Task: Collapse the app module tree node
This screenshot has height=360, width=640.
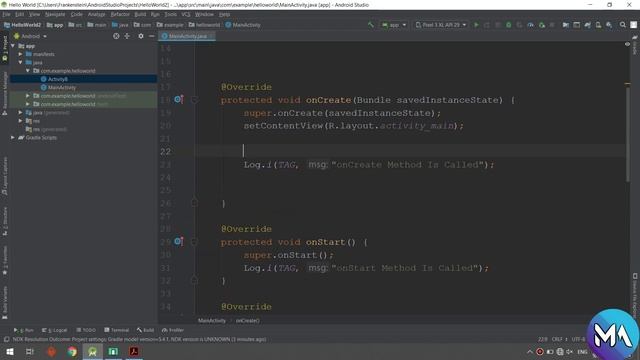Action: tap(13, 46)
